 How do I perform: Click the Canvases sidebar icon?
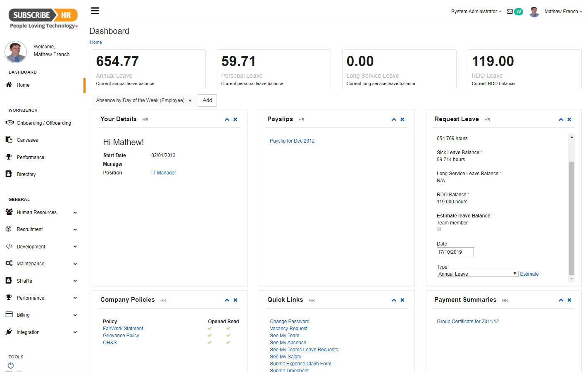click(9, 140)
